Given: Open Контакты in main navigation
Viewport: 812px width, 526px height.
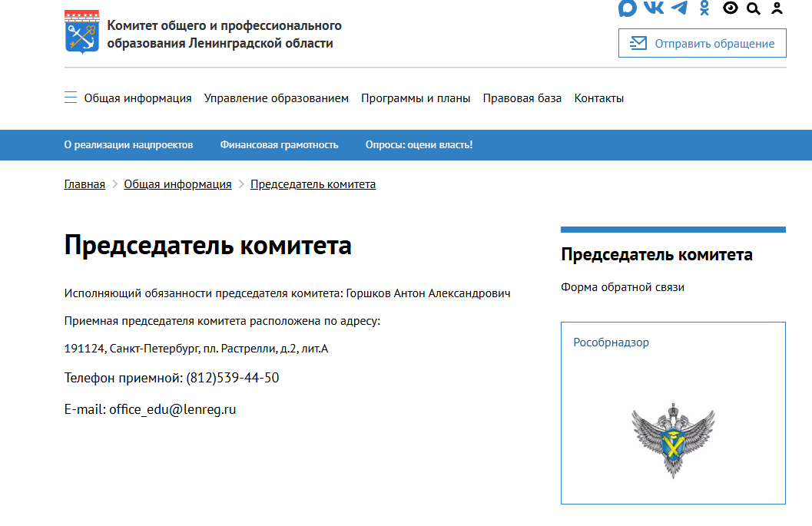Looking at the screenshot, I should pyautogui.click(x=599, y=98).
